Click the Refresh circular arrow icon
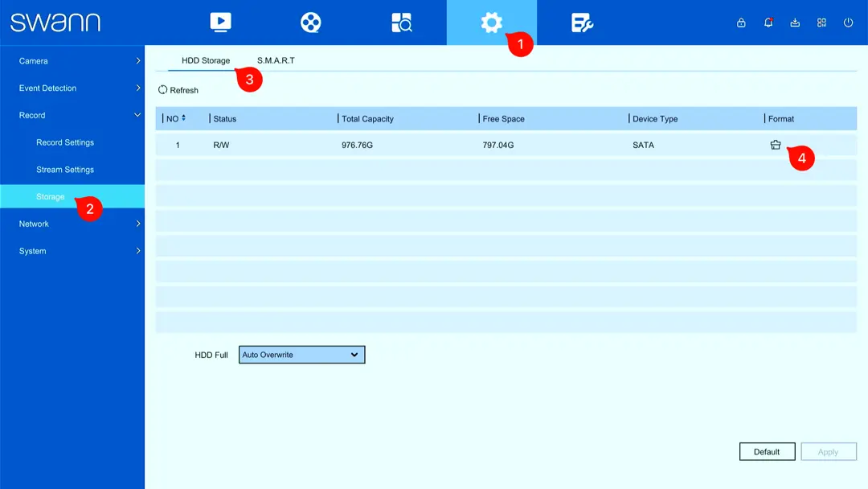Screen dimensions: 868x489 (162, 90)
